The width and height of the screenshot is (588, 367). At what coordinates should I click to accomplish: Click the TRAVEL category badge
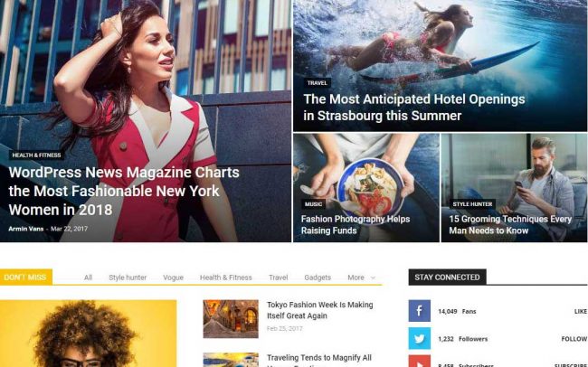[318, 83]
